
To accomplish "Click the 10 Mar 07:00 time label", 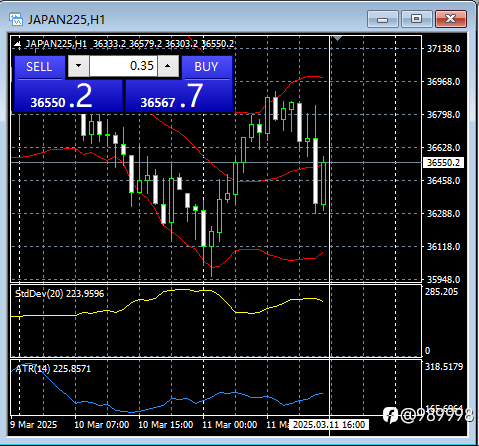I will click(101, 425).
